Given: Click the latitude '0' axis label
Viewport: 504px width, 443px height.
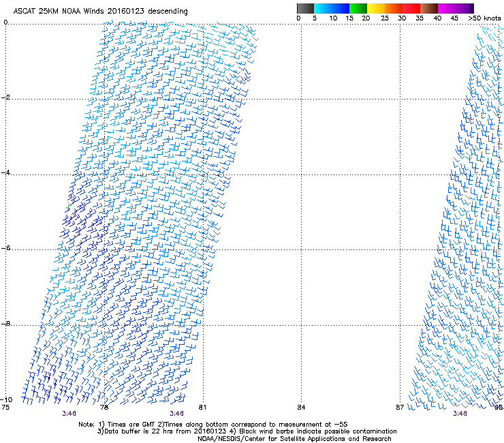Looking at the screenshot, I should pos(5,22).
